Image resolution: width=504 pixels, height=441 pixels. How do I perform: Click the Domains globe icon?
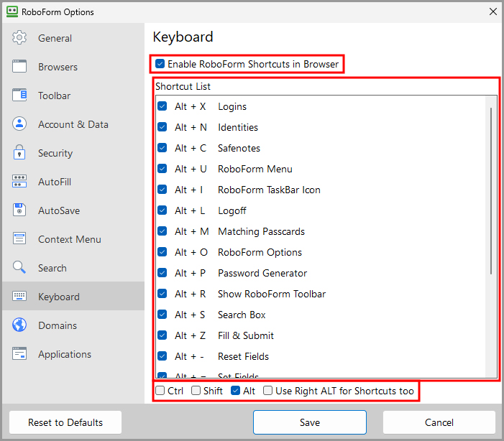click(x=19, y=325)
